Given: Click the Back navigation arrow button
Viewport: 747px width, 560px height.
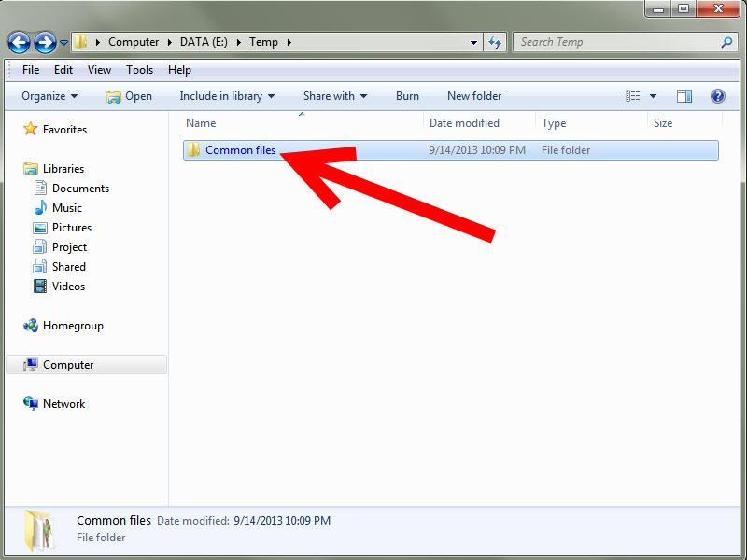Looking at the screenshot, I should pos(19,42).
